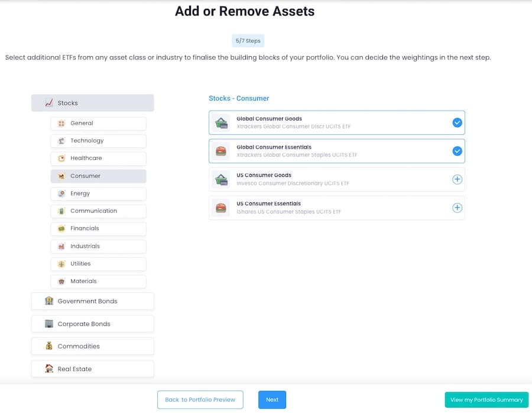Select the Consumer stocks category
Viewport: 532px width, 413px height.
point(98,176)
